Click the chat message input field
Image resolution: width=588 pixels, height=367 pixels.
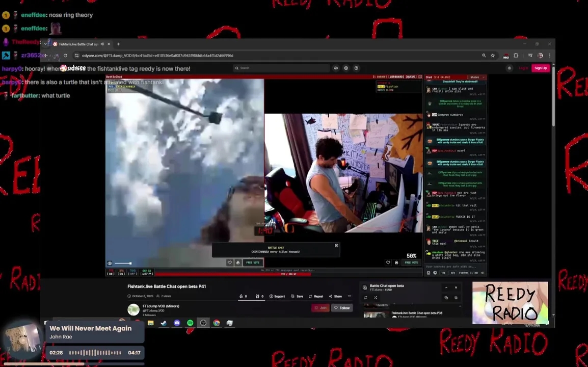(x=455, y=267)
